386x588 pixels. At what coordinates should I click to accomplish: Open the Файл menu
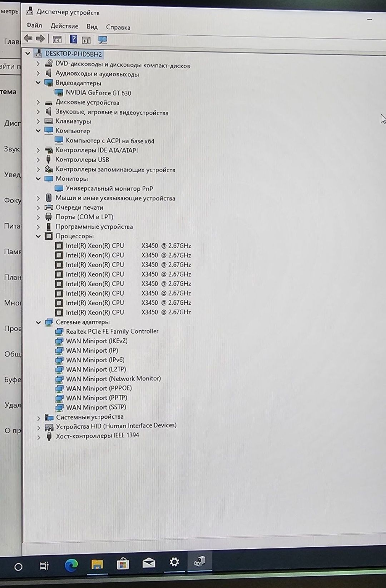point(34,25)
